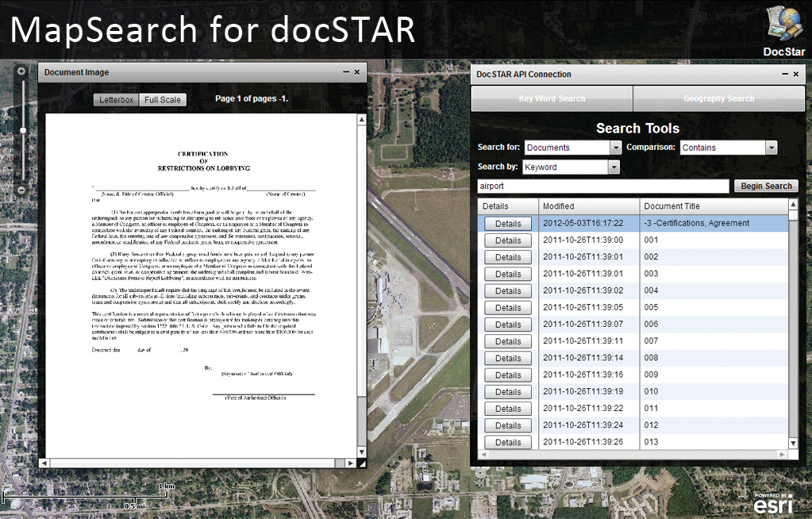This screenshot has width=812, height=519.
Task: Minimize the DocSTAR API Connection panel
Action: [785, 75]
